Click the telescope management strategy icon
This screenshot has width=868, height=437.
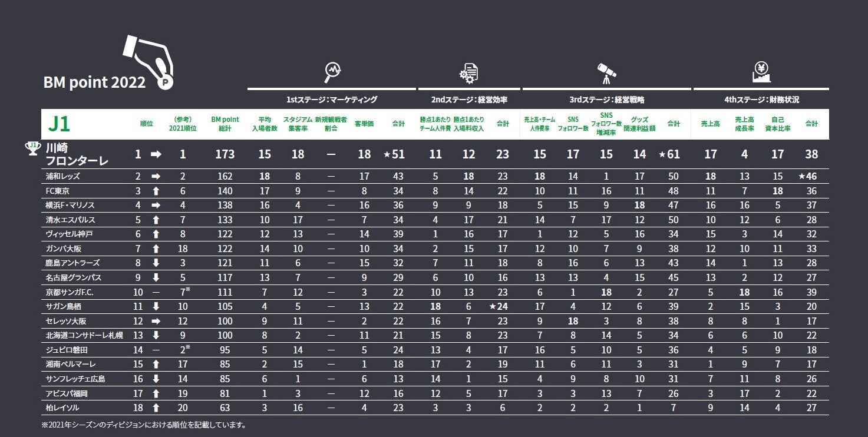click(x=606, y=72)
